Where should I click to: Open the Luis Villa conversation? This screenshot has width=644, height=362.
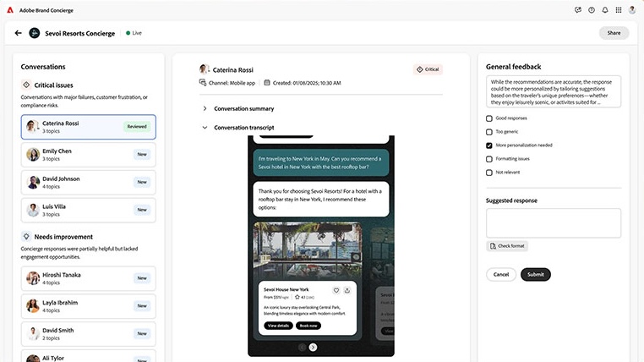(88, 210)
